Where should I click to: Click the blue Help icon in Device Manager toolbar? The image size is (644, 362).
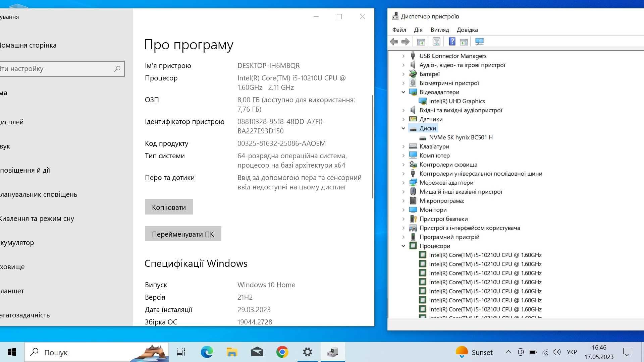click(452, 42)
